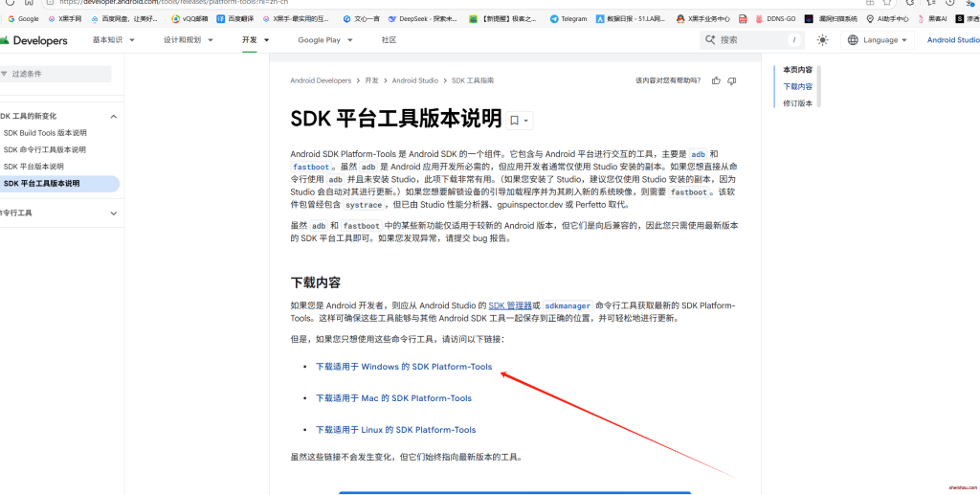This screenshot has width=980, height=495.
Task: Click the Android Studio breadcrumb link
Action: [x=415, y=80]
